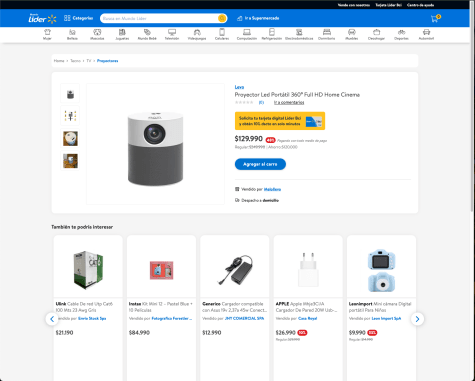This screenshot has width=475, height=381.
Task: Go to Home breadcrumb
Action: click(59, 61)
